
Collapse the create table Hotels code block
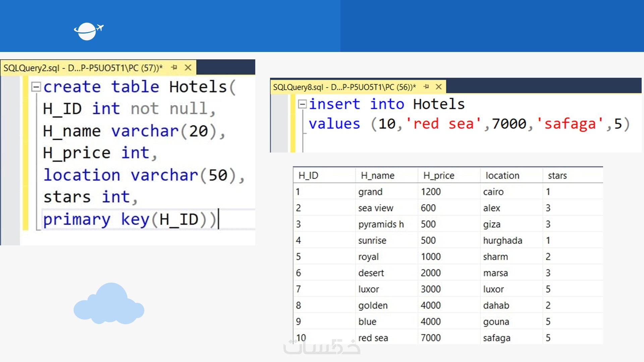[36, 87]
